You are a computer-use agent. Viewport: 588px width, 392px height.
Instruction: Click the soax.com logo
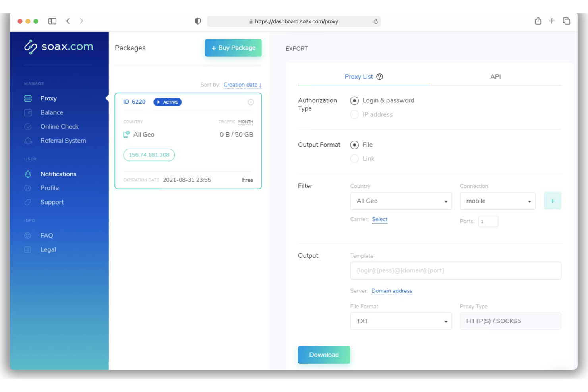(58, 47)
